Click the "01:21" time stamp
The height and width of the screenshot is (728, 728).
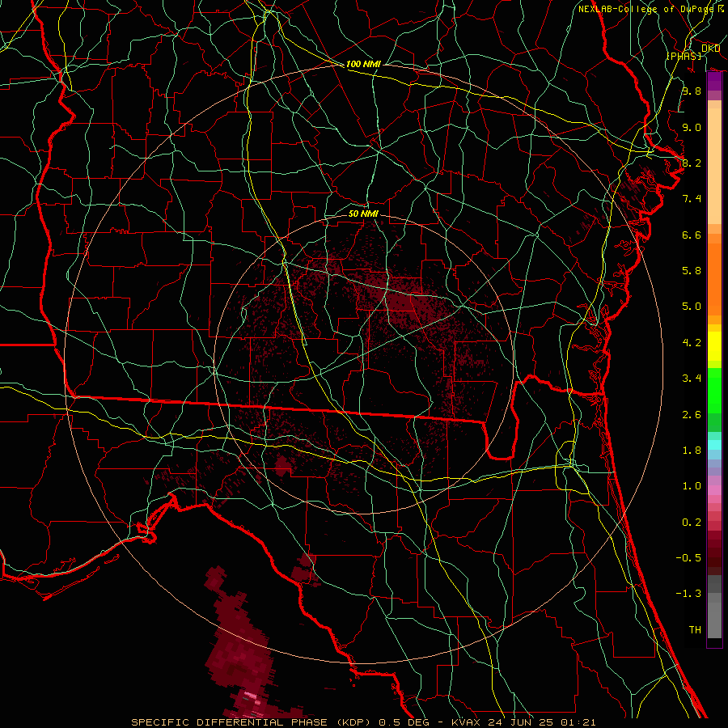click(x=578, y=722)
